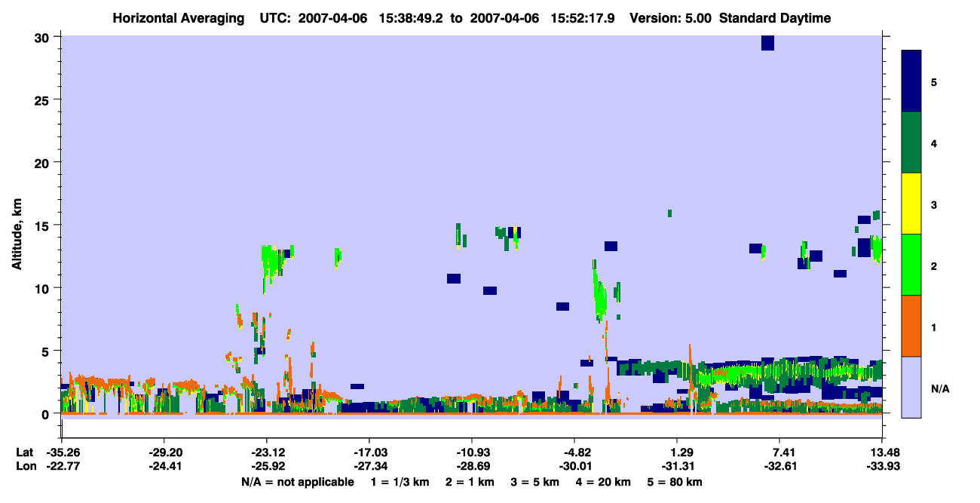
Task: Click the dark blue colorbar segment labeled 5
Action: pos(911,81)
